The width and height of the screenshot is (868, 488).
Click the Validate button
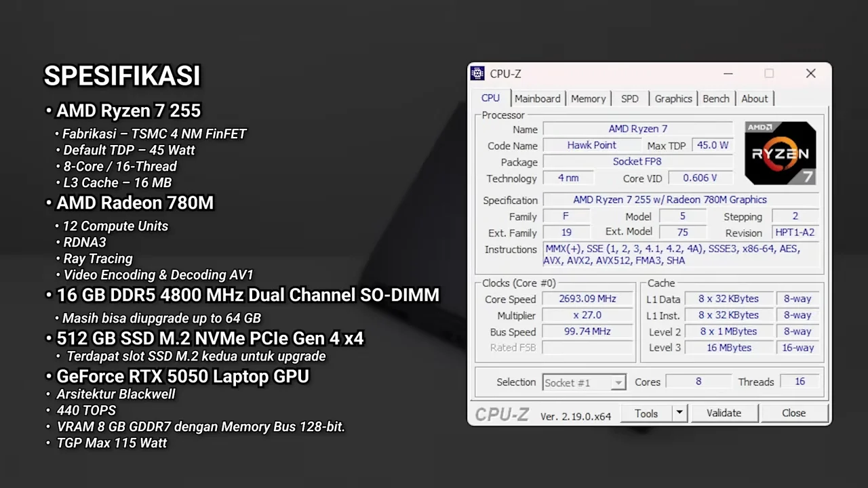tap(724, 413)
